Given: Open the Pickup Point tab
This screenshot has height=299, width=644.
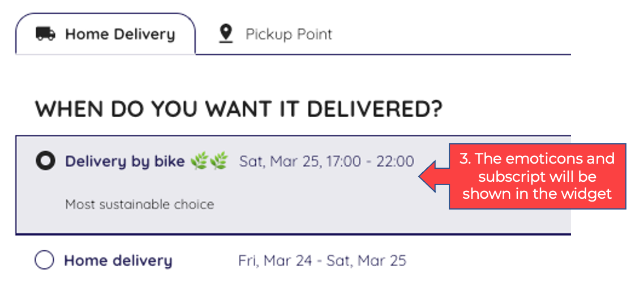Looking at the screenshot, I should [275, 34].
